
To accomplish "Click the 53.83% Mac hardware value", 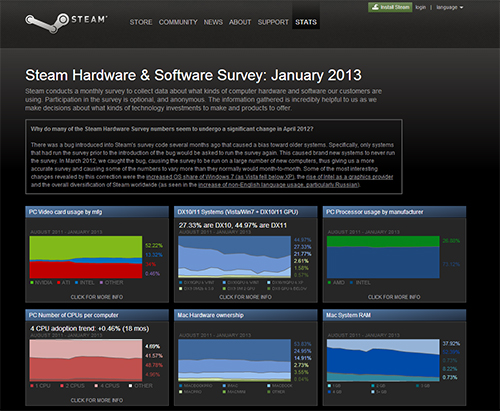I will (x=302, y=344).
